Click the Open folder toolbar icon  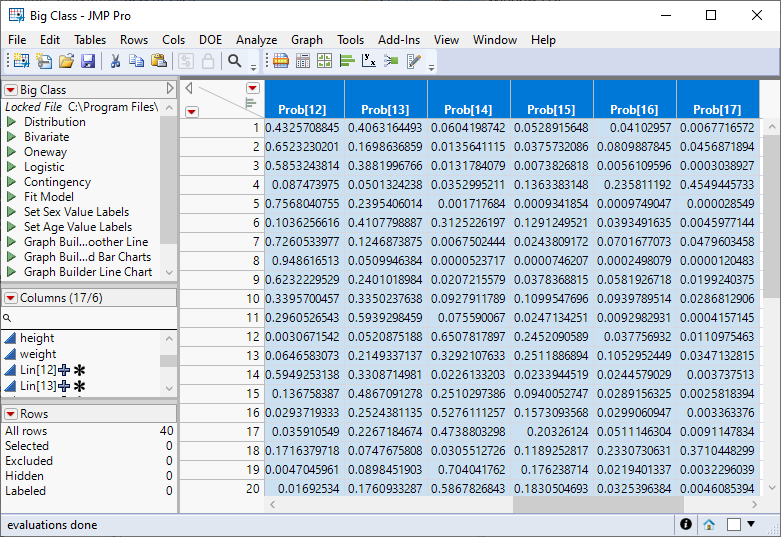[x=66, y=61]
